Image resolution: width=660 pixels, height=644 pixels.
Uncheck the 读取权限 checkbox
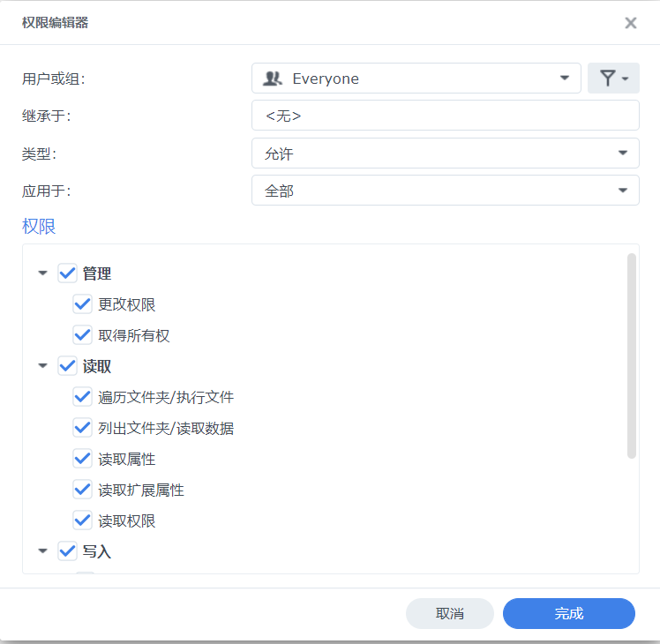tap(83, 520)
